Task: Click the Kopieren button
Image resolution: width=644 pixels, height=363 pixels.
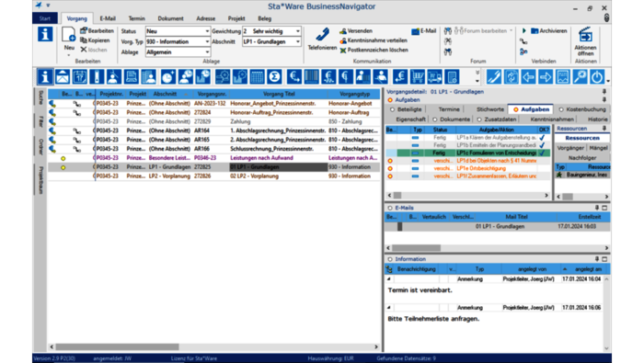Action: 95,40
